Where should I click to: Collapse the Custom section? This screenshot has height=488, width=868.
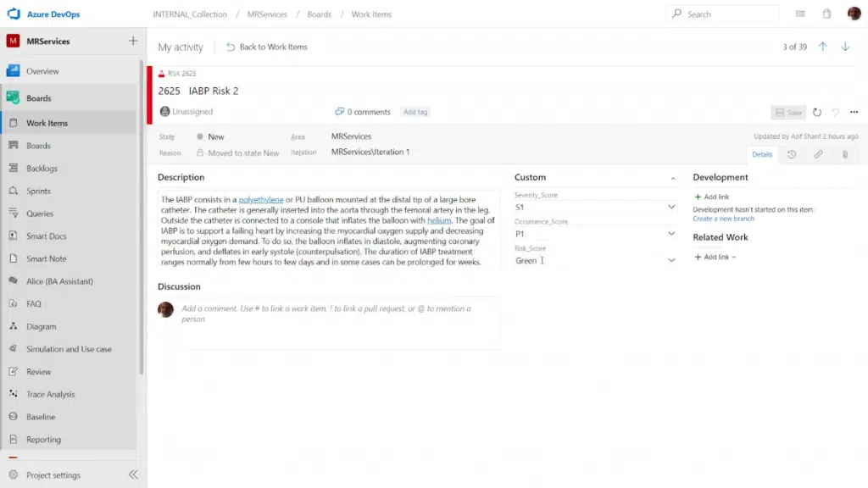pos(673,178)
